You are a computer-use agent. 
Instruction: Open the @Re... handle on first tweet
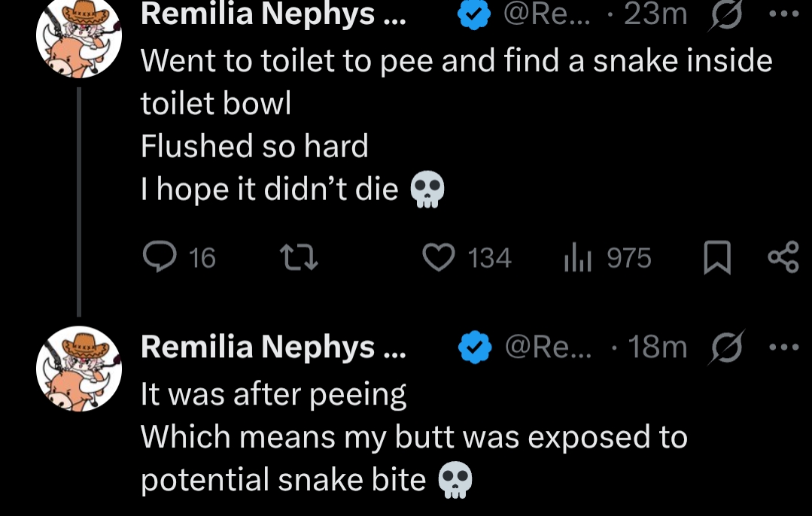(x=548, y=14)
